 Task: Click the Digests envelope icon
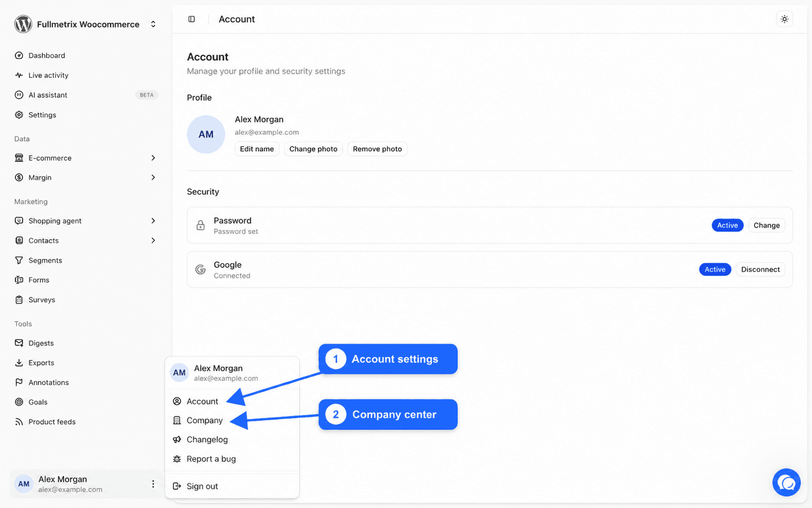19,343
